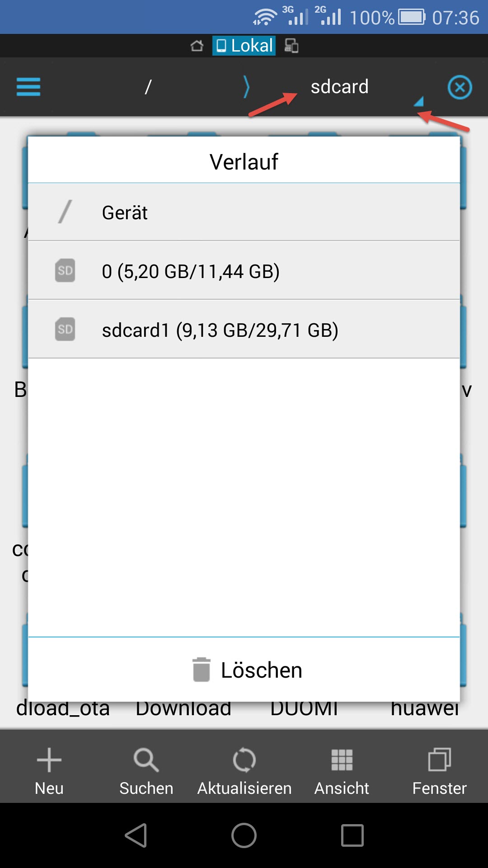This screenshot has height=868, width=488.
Task: Open Suchen search tool
Action: [146, 759]
